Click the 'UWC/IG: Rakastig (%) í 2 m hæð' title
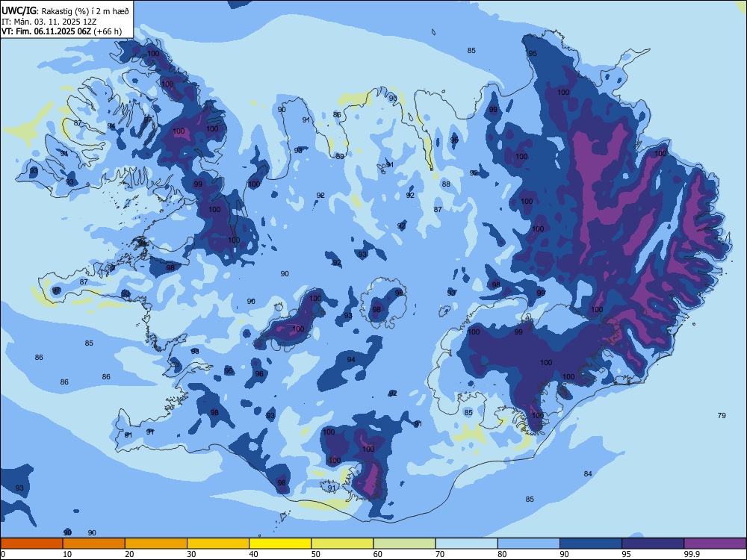Viewport: 747px width, 560px height. click(x=65, y=11)
